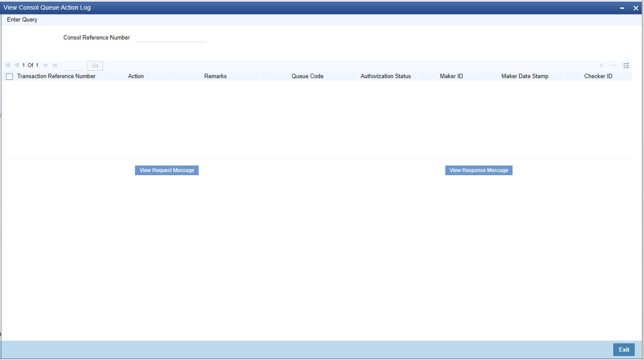Click Authorization Status column header
Screen dimensions: 644x360
(x=386, y=76)
